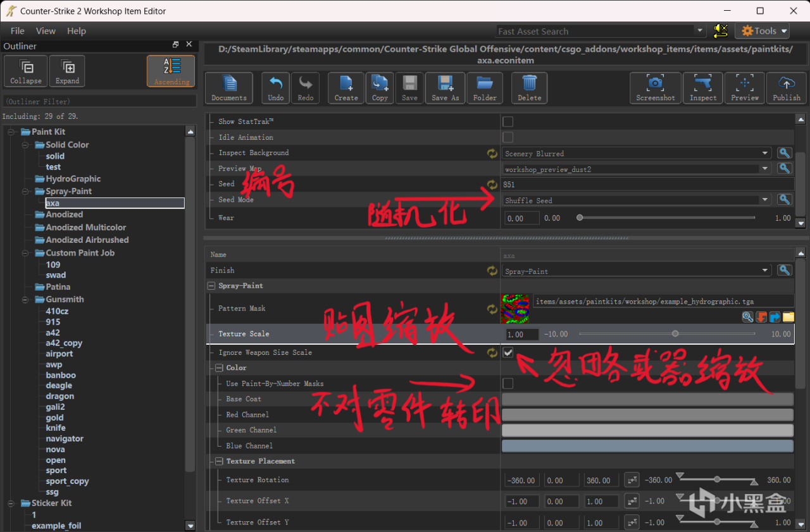The height and width of the screenshot is (532, 810).
Task: Click the Save As button
Action: pos(445,88)
